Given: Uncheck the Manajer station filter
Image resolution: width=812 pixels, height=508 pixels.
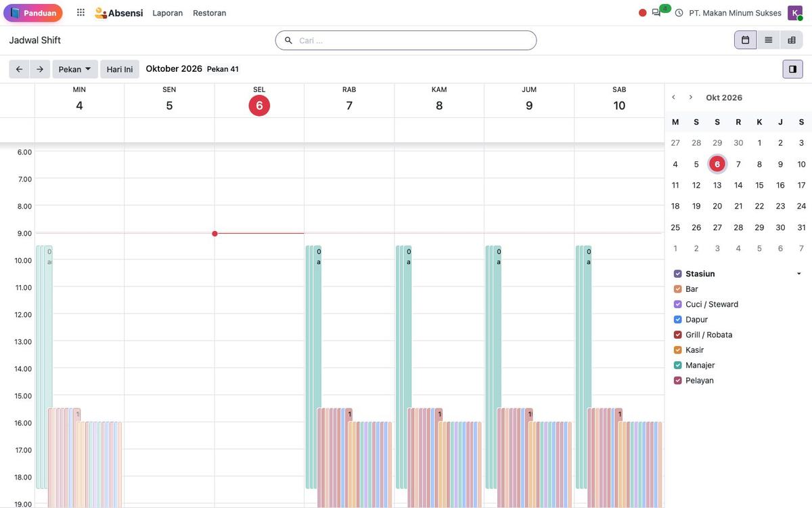Looking at the screenshot, I should click(x=678, y=365).
